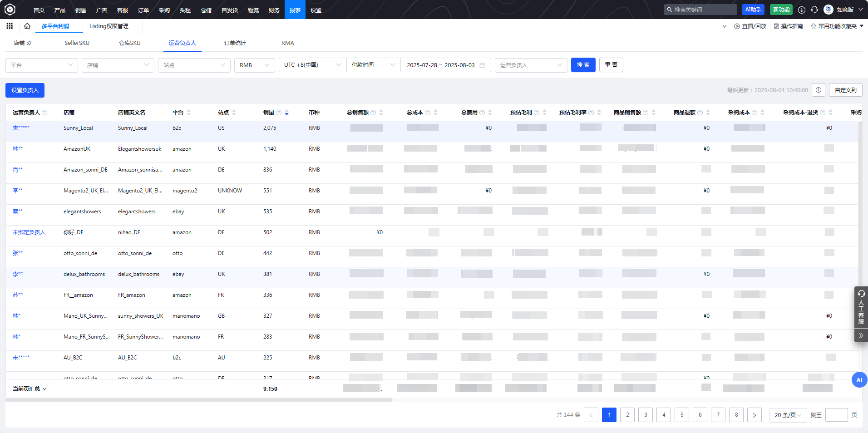Screen dimensions: 868x433
Task: Open 未绑定负责人 link
Action: (29, 232)
